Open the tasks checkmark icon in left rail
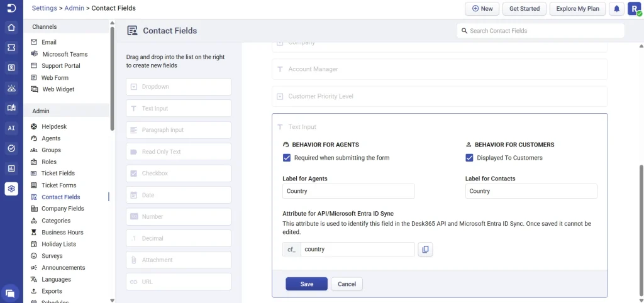 11,148
